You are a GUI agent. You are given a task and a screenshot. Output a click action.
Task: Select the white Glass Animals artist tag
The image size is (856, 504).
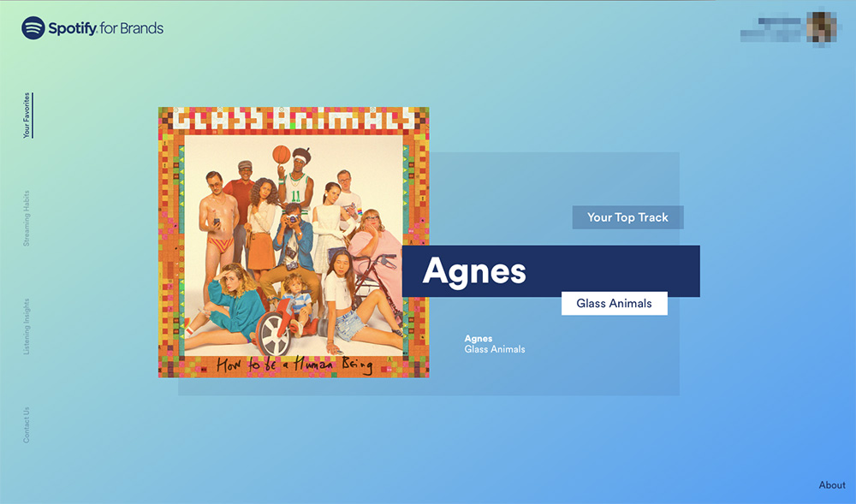(x=614, y=303)
